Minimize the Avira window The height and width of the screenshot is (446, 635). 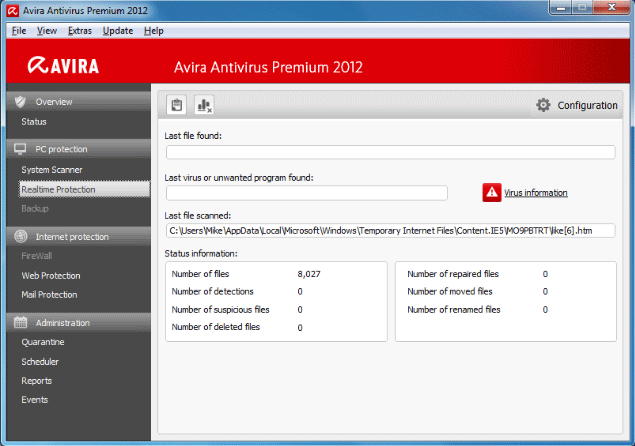pos(561,7)
